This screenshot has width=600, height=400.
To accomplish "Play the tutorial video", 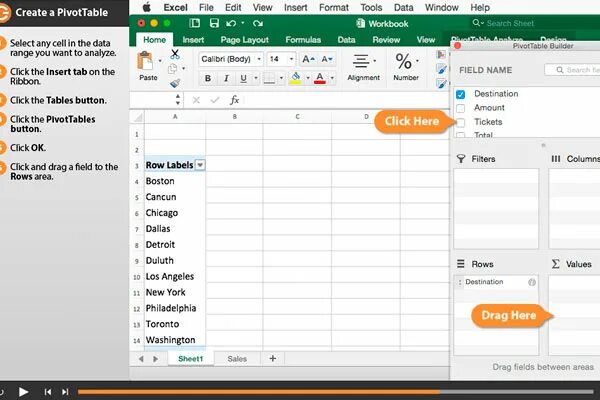I will pyautogui.click(x=23, y=392).
